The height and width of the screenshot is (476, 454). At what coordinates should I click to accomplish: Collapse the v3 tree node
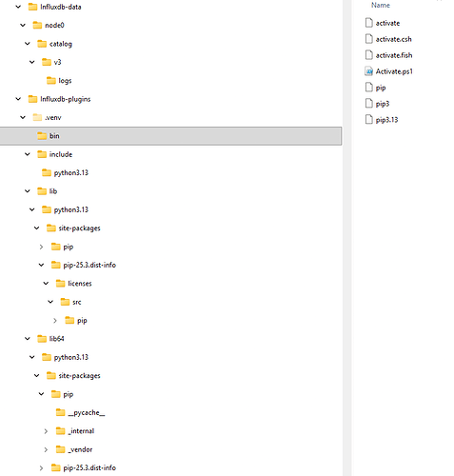(x=32, y=62)
